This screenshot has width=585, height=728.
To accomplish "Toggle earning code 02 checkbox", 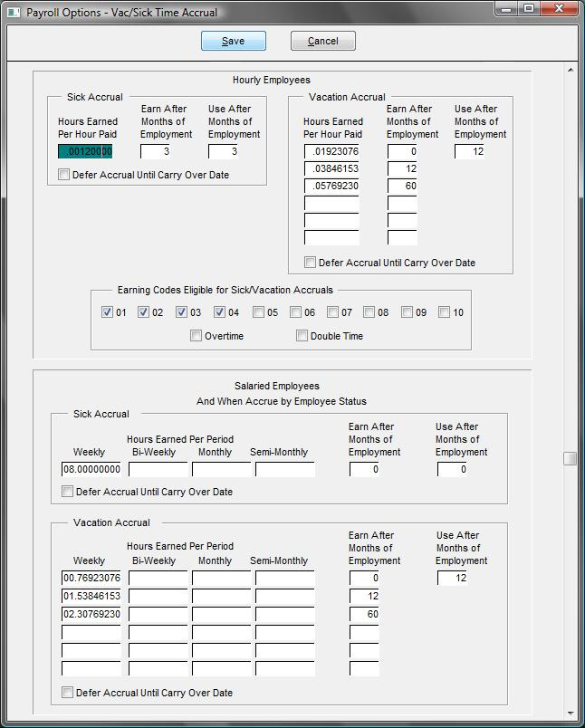I will (143, 312).
